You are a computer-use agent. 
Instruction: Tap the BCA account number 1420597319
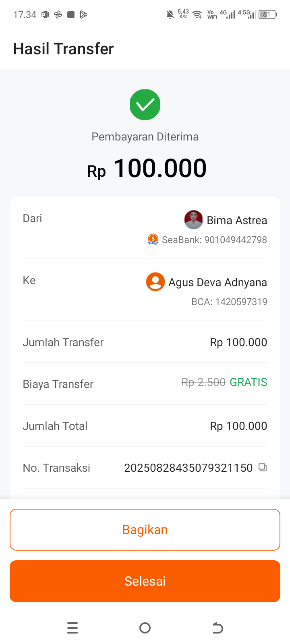coord(241,302)
